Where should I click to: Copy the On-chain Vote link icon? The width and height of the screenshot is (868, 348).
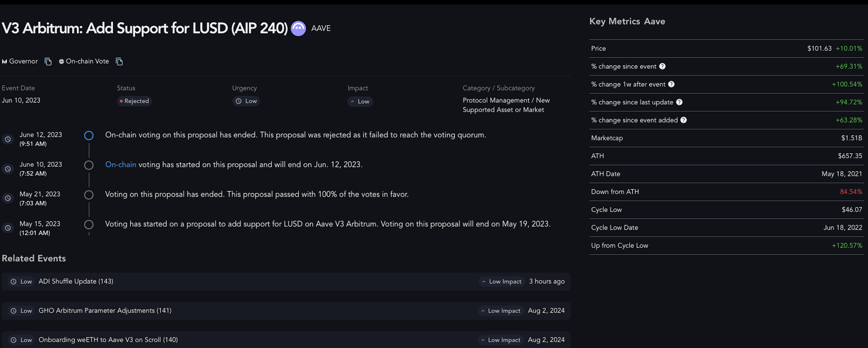[119, 61]
